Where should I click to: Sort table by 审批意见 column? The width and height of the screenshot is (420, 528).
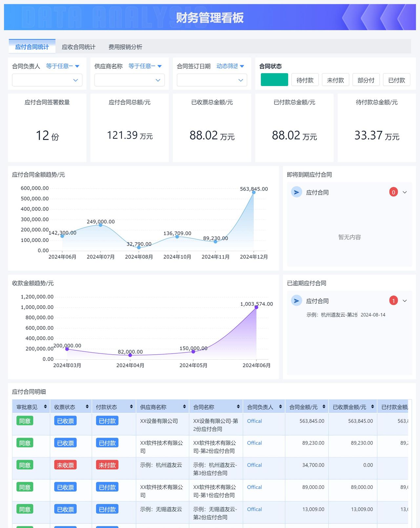45,407
